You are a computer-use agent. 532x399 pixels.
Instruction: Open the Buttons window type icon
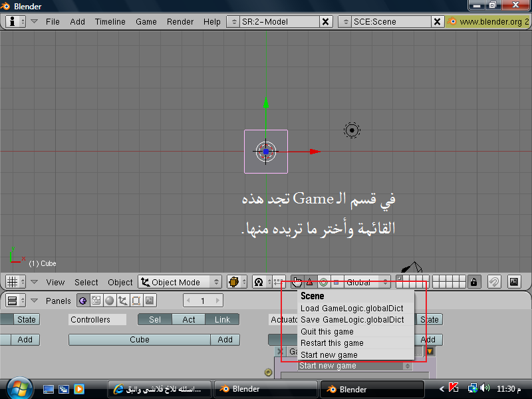[x=15, y=301]
